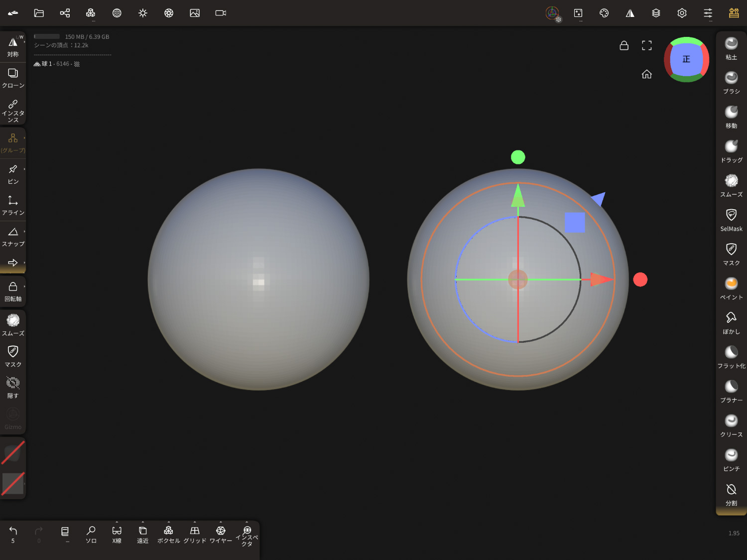Pick the クリース (Crease) brush
The height and width of the screenshot is (560, 747).
[731, 425]
